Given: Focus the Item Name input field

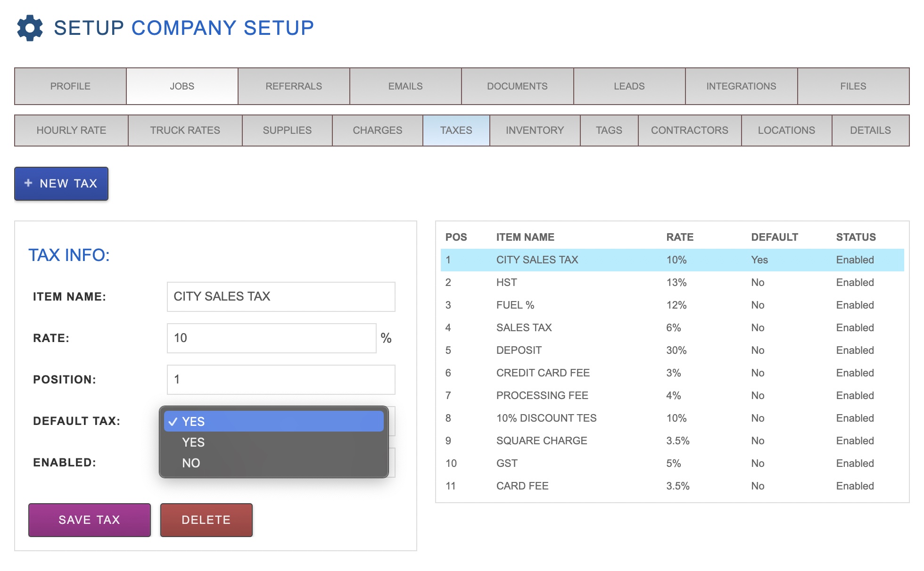Looking at the screenshot, I should [x=281, y=297].
